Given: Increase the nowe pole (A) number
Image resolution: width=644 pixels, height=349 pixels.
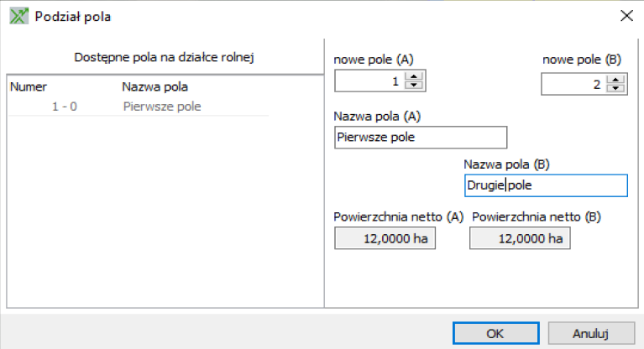Looking at the screenshot, I should [x=414, y=76].
